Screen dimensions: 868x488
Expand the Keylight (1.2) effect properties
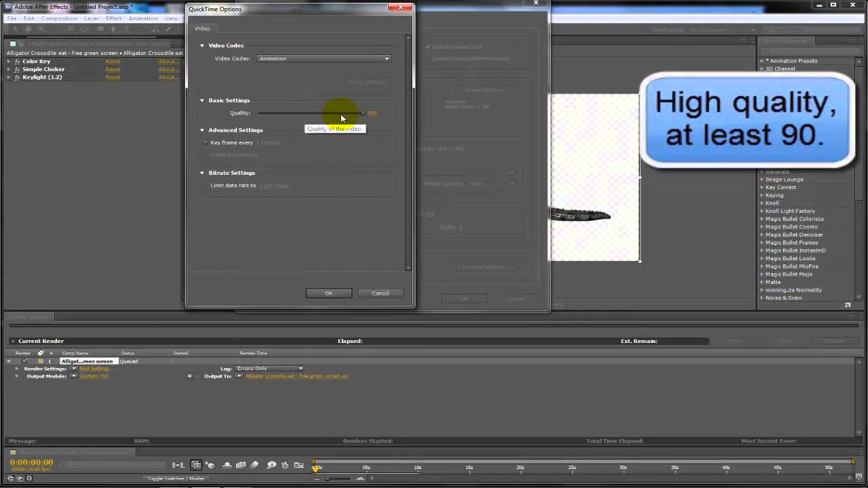[8, 77]
